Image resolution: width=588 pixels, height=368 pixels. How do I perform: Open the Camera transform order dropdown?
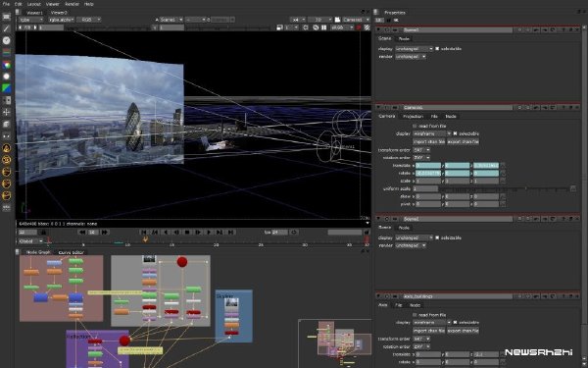coord(421,150)
